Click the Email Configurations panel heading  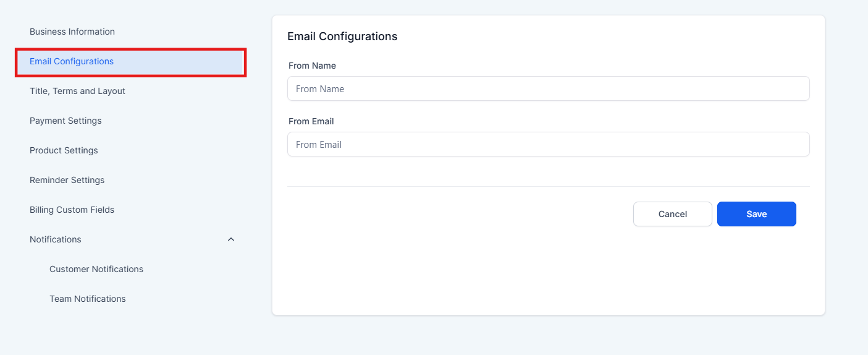tap(342, 36)
